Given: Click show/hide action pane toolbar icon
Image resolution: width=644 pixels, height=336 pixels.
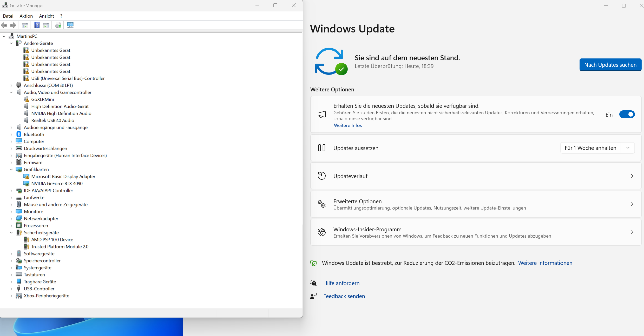Looking at the screenshot, I should click(46, 25).
